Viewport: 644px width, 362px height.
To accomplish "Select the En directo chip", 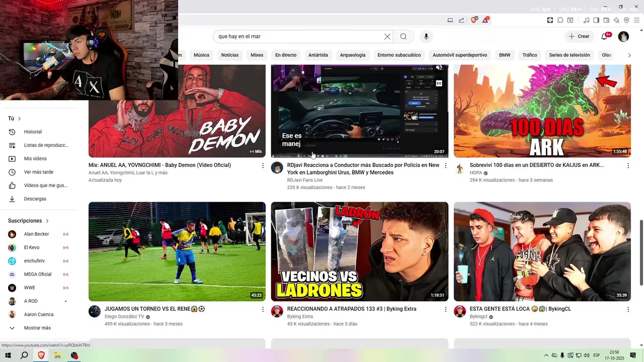I will click(x=286, y=55).
